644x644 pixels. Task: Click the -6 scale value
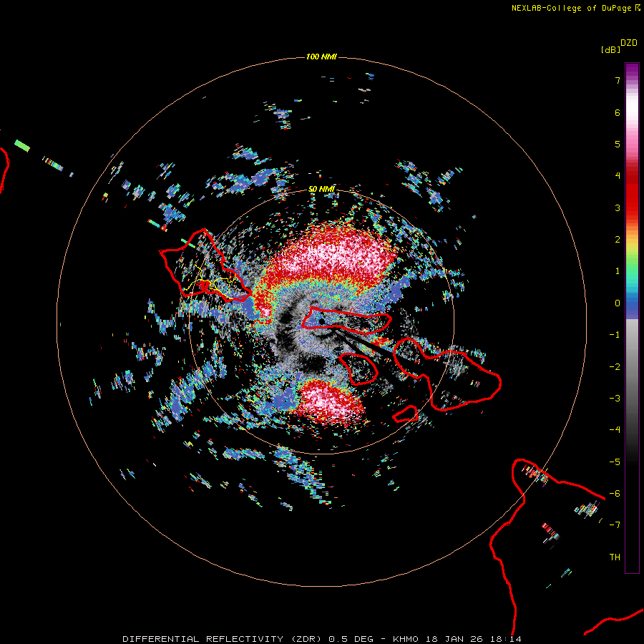click(615, 494)
